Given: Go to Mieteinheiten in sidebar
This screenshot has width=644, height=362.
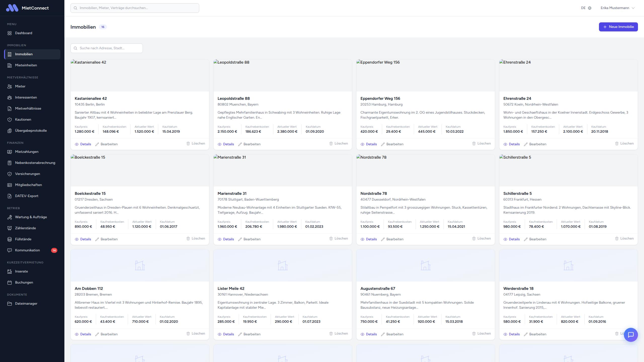Looking at the screenshot, I should coord(26,65).
